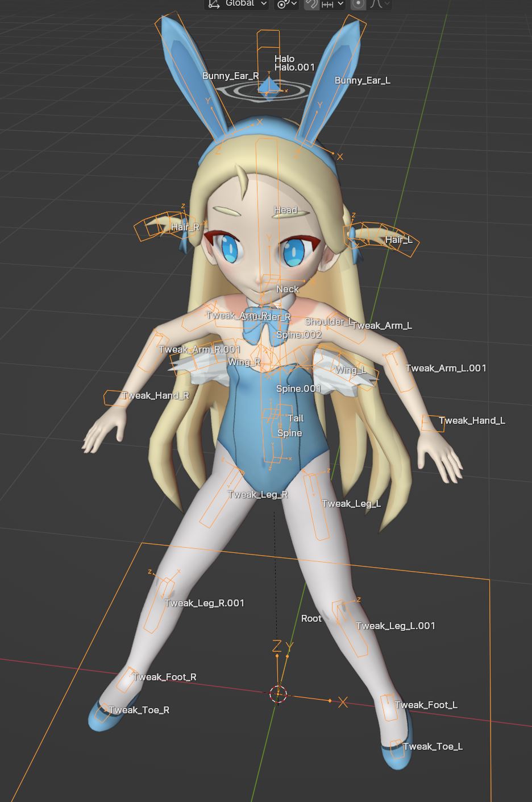The image size is (532, 802).
Task: Toggle proportional editing circle button
Action: click(358, 4)
